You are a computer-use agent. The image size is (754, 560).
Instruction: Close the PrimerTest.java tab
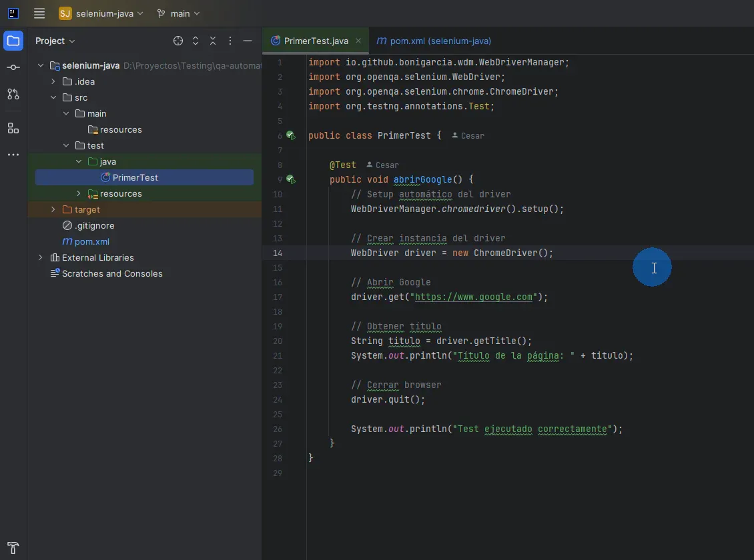click(x=358, y=41)
